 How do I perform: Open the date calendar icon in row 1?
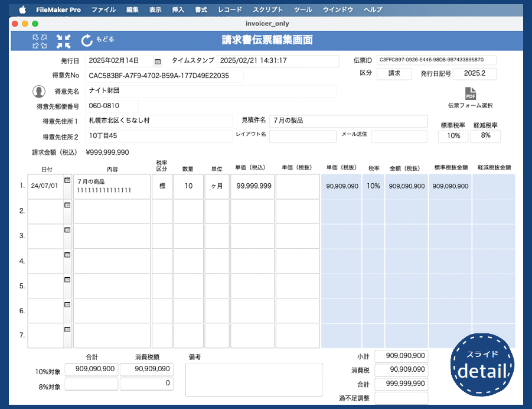coord(67,180)
